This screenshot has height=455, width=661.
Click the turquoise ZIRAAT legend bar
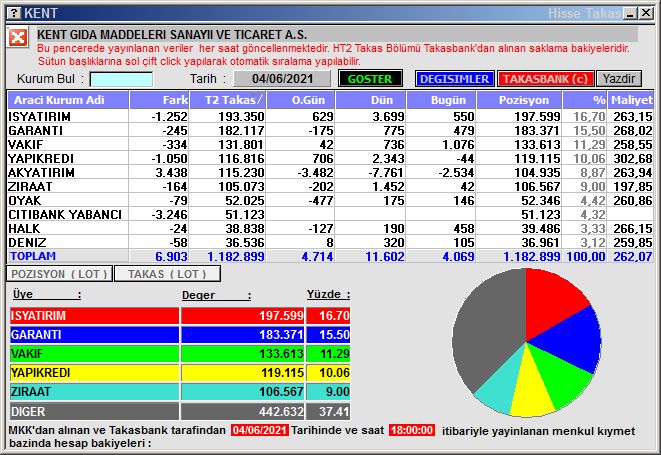(94, 392)
